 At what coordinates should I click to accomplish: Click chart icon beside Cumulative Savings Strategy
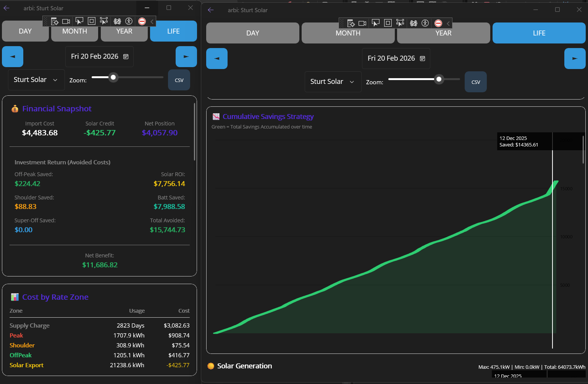(216, 117)
